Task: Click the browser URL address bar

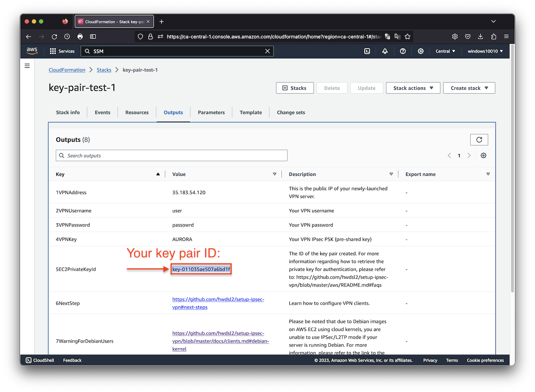Action: pos(274,36)
